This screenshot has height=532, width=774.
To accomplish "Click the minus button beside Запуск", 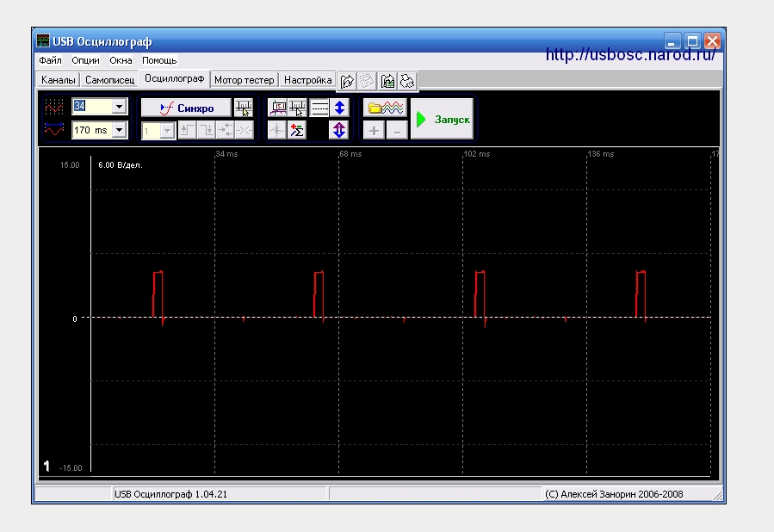I will 397,131.
